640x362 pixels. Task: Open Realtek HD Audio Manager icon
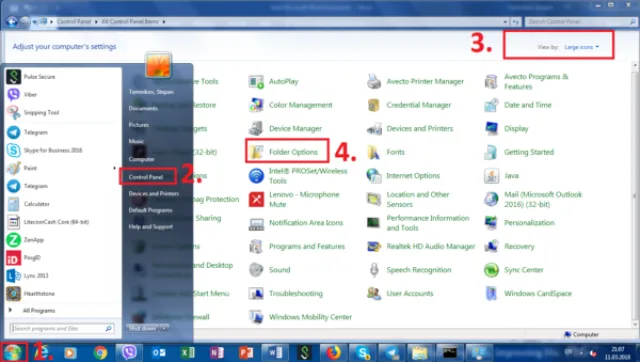coord(374,247)
